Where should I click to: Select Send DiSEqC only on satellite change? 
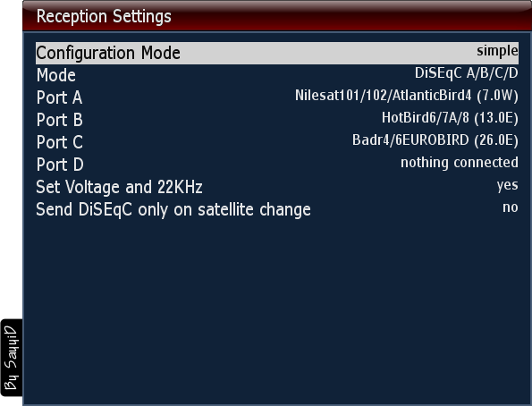tap(173, 209)
